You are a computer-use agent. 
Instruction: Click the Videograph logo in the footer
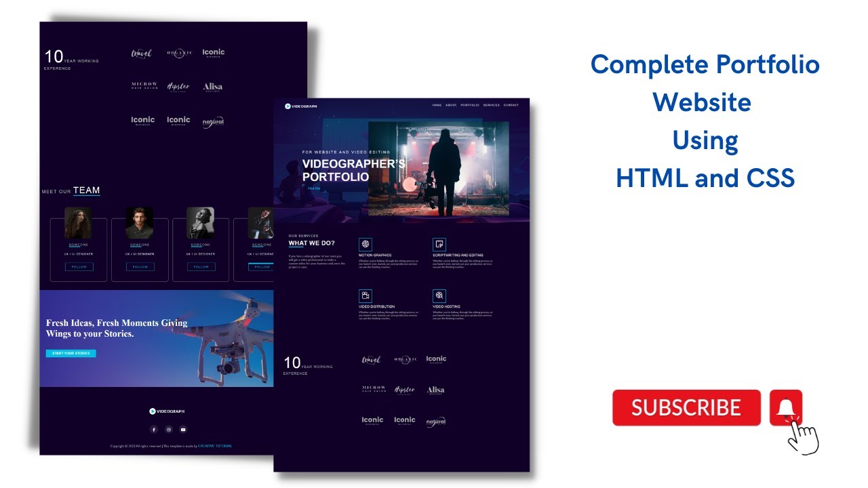point(167,411)
